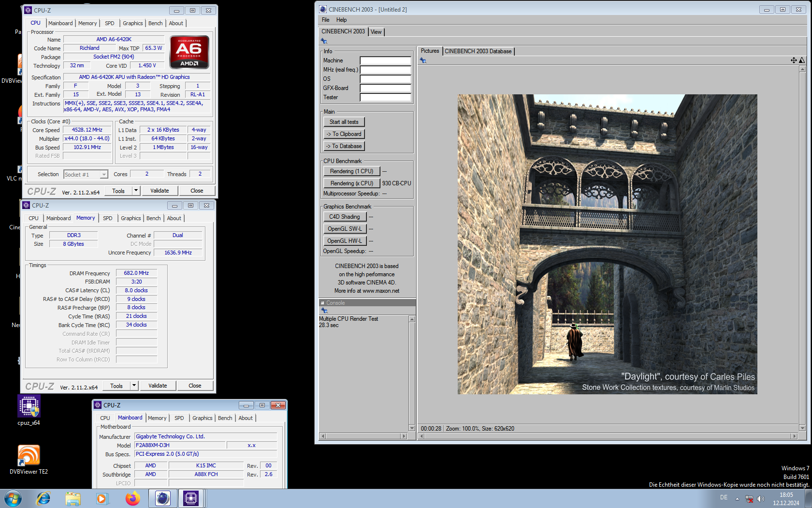Open Firefox from the taskbar
Viewport: 812px width, 508px height.
132,498
